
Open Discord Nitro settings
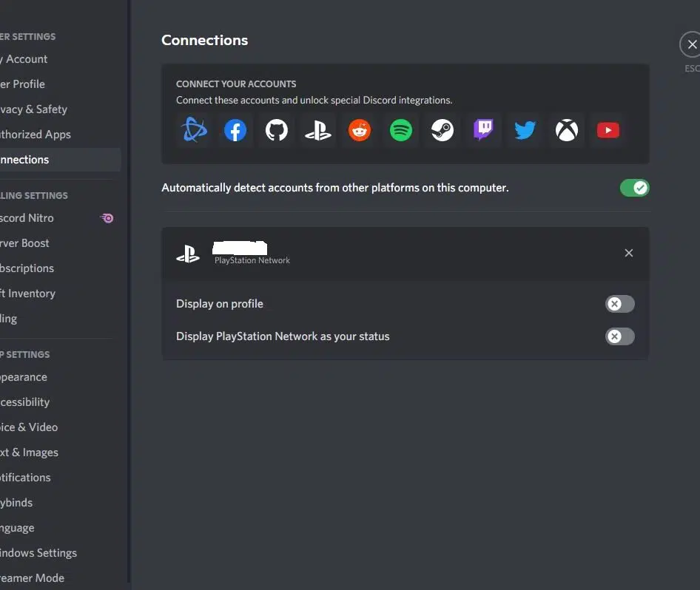[58, 218]
